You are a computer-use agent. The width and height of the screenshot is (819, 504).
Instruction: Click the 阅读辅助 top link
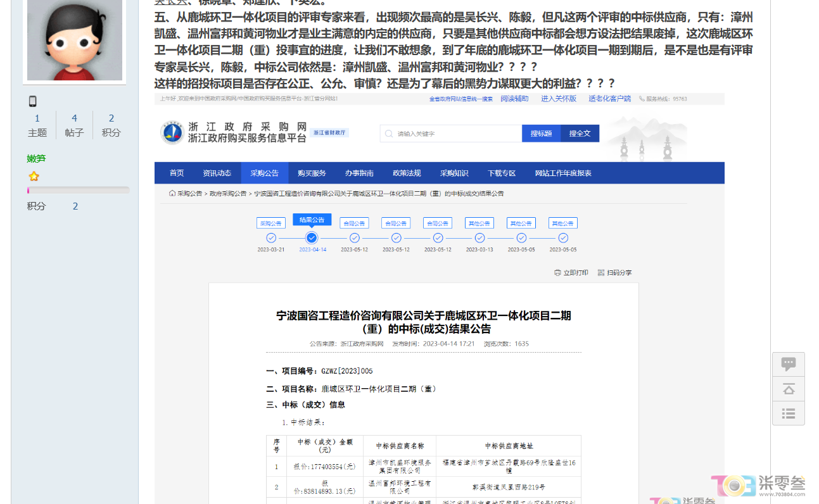pos(514,99)
